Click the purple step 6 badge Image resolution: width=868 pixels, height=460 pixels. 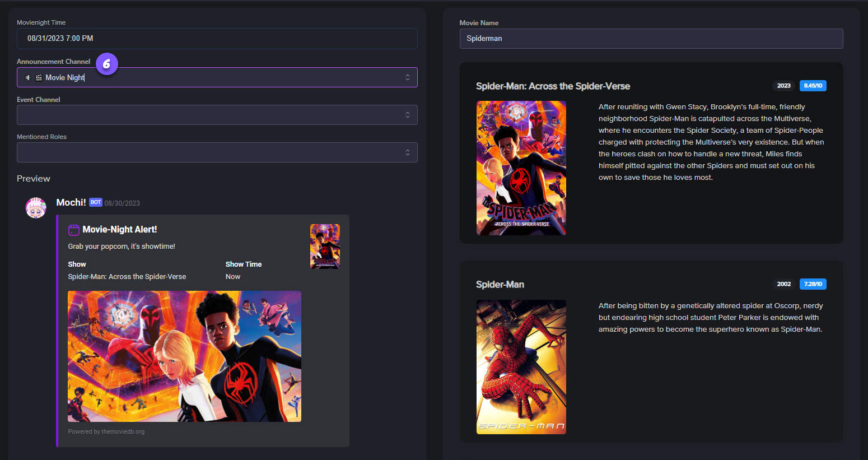(x=106, y=64)
